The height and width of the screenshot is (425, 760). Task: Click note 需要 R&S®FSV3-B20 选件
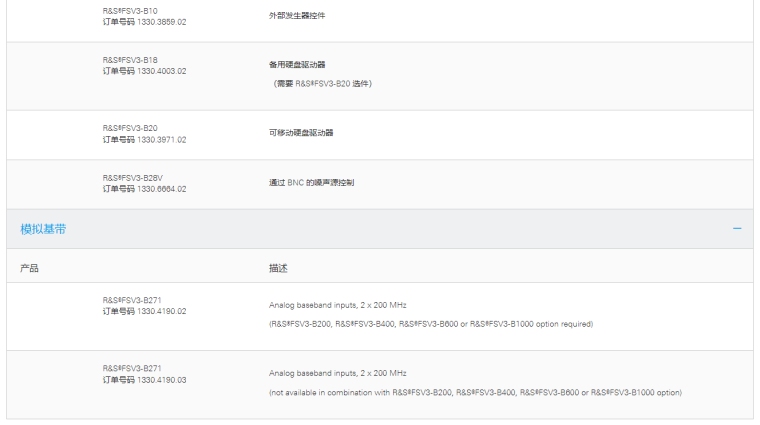coord(323,84)
